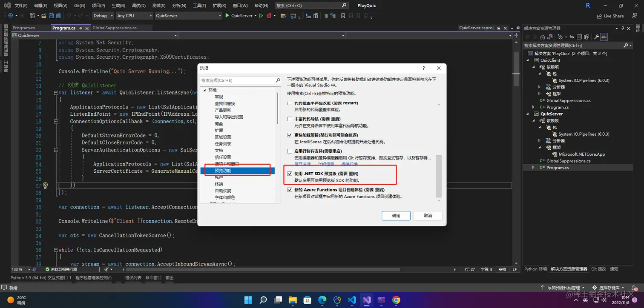Uncheck 更快加载项目 option
Screen dimensions: 644x308
click(x=289, y=135)
